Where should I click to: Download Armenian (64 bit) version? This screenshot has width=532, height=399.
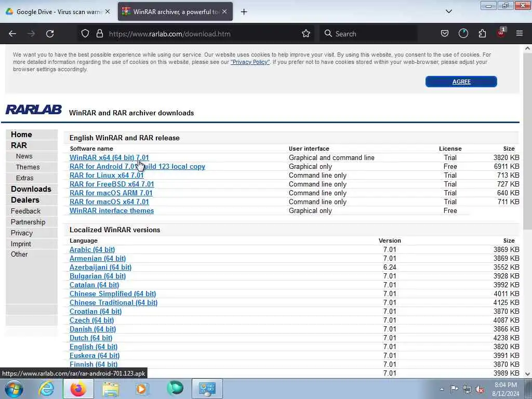98,259
